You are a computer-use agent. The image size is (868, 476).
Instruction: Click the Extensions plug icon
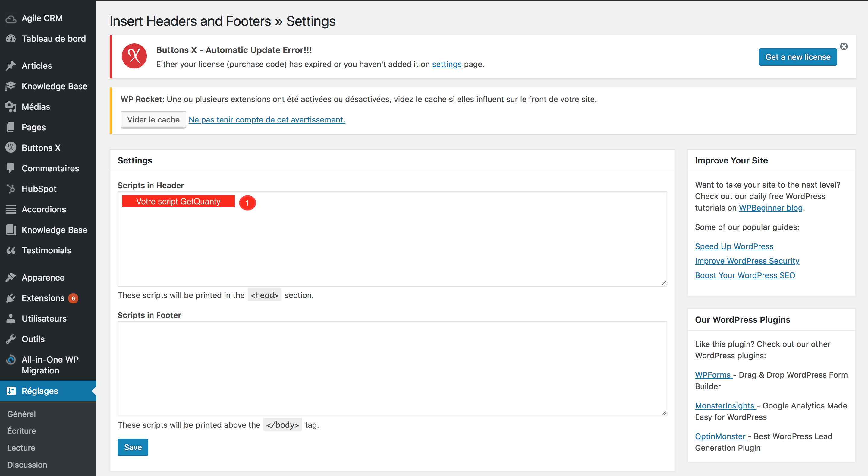click(x=11, y=298)
